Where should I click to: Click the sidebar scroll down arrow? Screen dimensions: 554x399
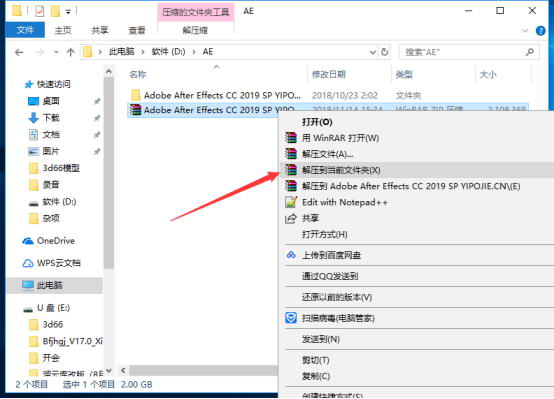[109, 370]
